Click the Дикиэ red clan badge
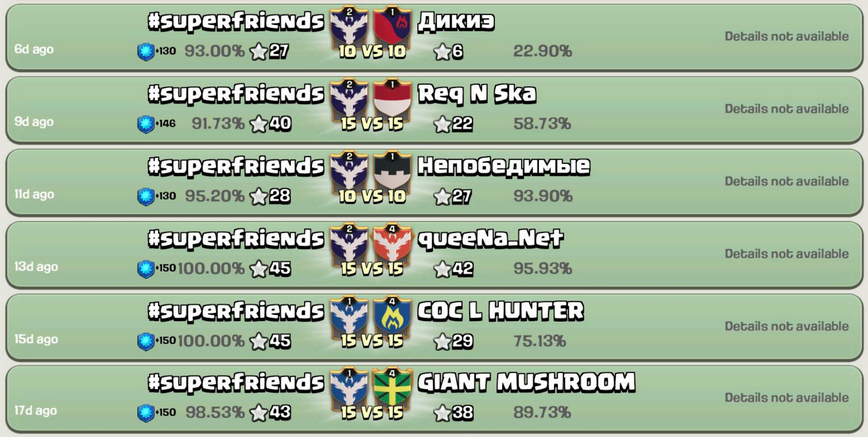Viewport: 868px width, 437px height. coord(392,26)
